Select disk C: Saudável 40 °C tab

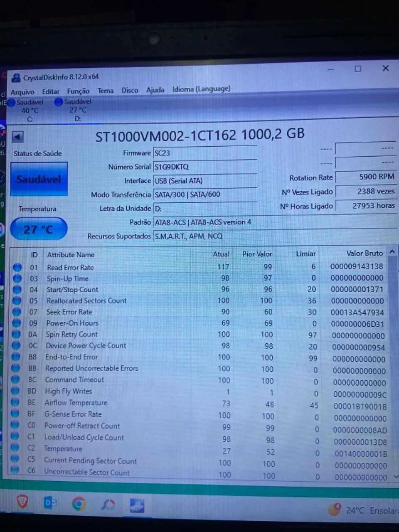pyautogui.click(x=27, y=111)
